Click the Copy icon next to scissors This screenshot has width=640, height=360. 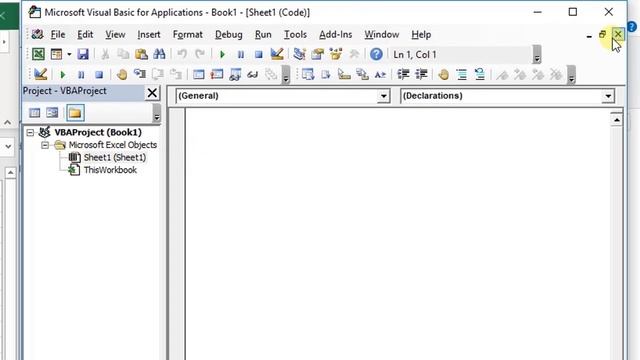pos(123,54)
